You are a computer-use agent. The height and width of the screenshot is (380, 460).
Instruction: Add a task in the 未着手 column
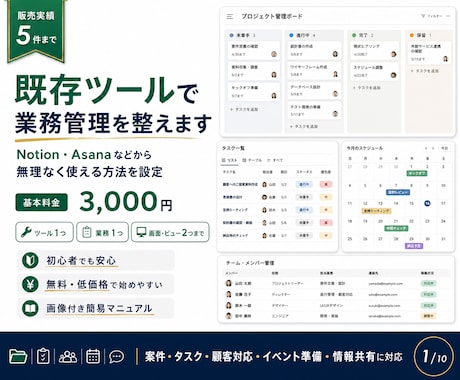tap(244, 109)
